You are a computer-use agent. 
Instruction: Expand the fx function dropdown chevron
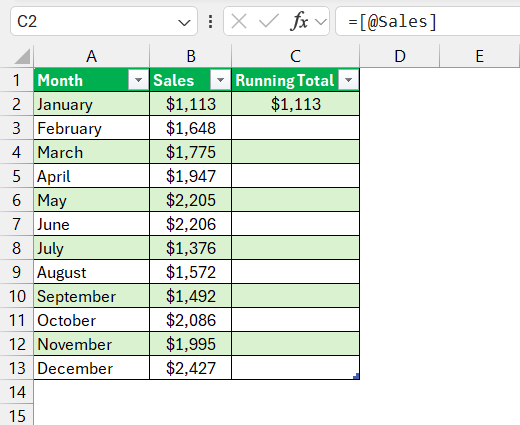coord(321,22)
